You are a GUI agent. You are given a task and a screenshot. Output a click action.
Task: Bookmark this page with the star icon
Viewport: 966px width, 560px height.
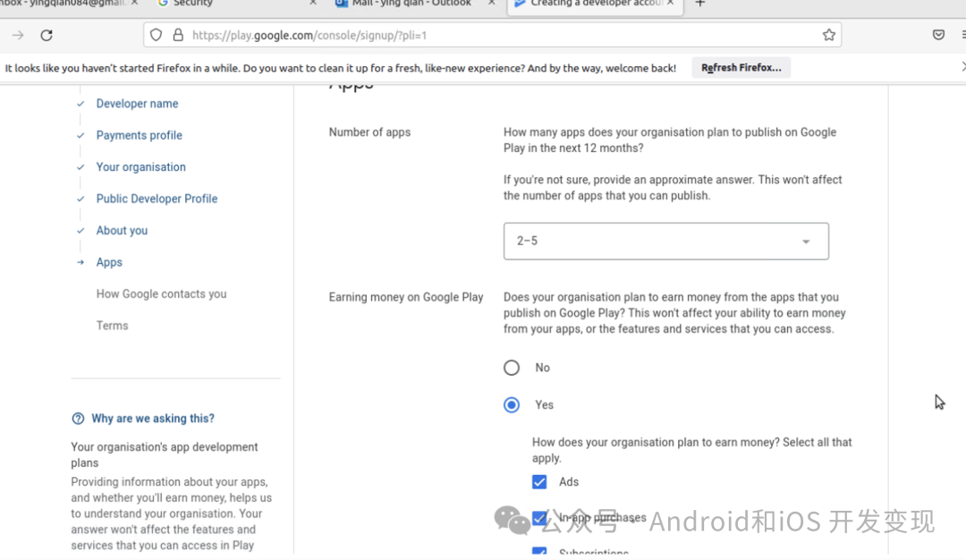click(x=828, y=35)
